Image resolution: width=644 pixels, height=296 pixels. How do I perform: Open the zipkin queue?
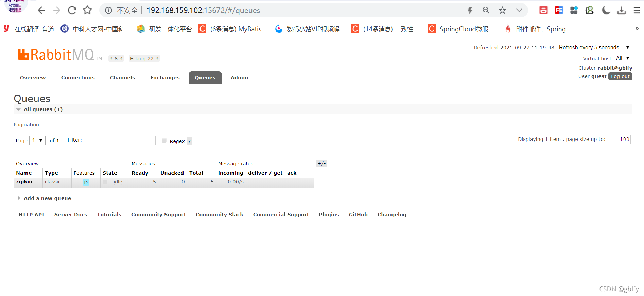tap(24, 182)
